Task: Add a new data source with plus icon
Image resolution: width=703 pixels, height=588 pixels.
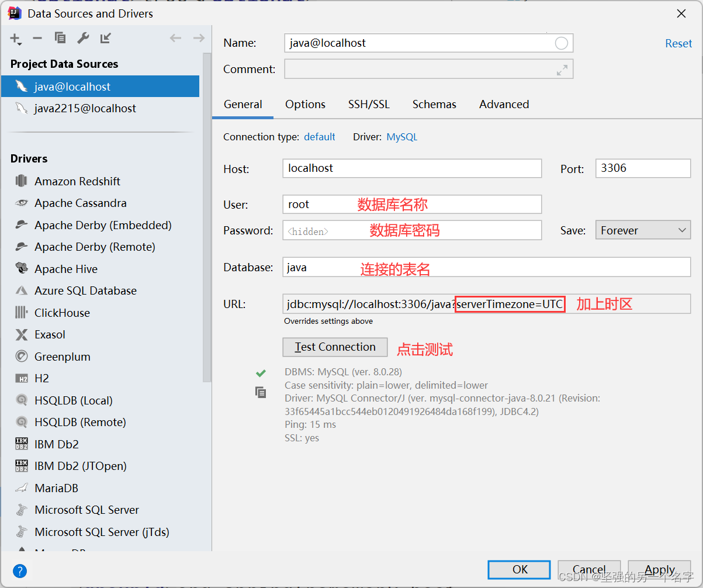Action: coord(16,39)
